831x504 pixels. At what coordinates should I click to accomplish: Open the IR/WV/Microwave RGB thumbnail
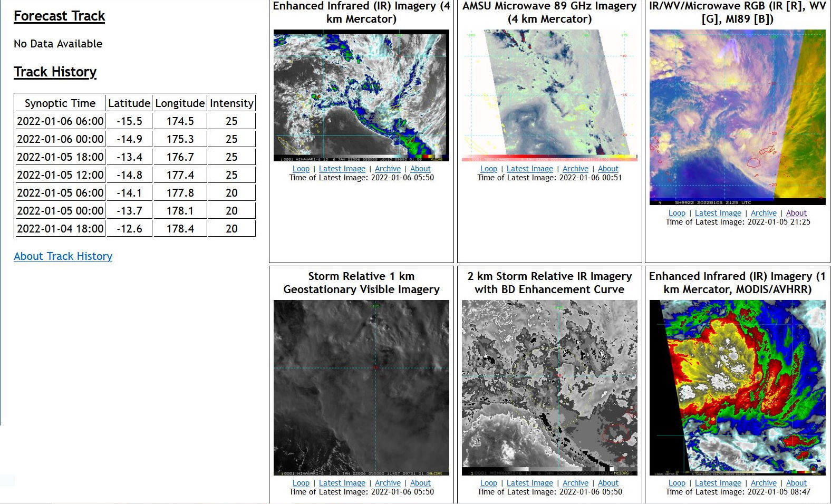tap(737, 117)
